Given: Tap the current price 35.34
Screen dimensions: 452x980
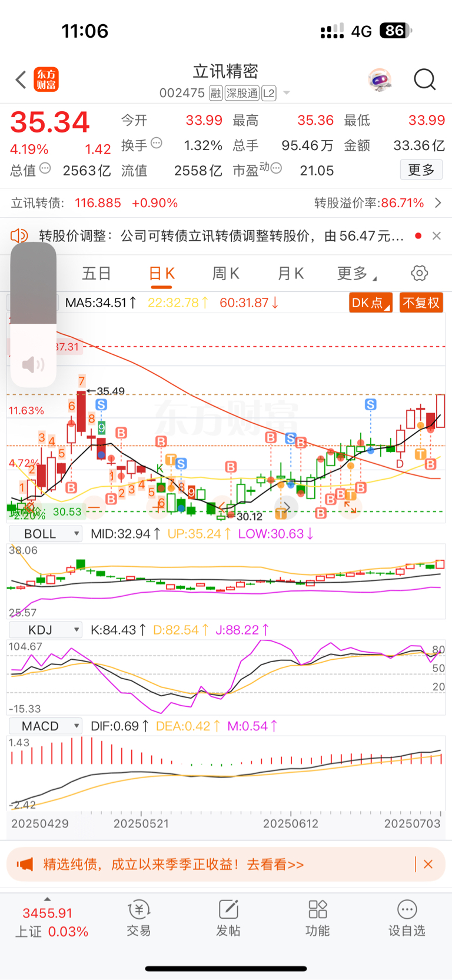Looking at the screenshot, I should click(x=50, y=122).
